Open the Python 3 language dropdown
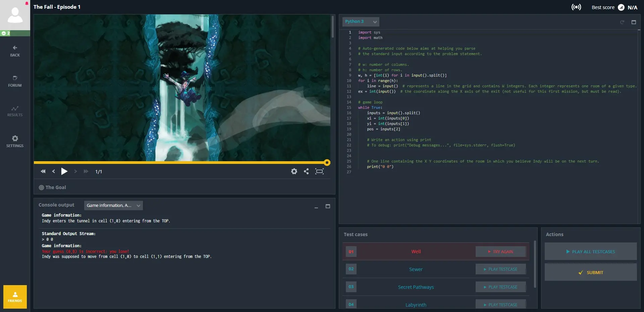644x312 pixels. coord(361,21)
